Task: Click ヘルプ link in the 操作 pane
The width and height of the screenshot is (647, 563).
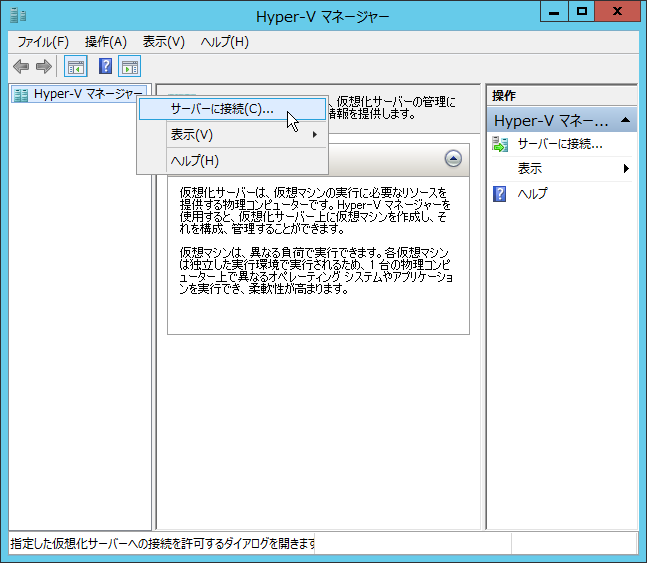Action: [x=533, y=194]
